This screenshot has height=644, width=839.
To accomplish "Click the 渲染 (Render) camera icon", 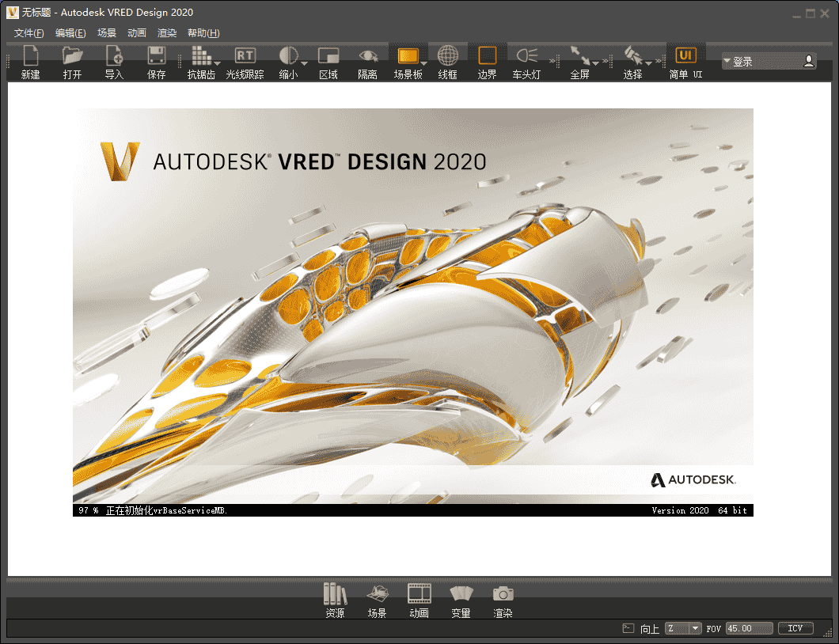I will pos(503,594).
